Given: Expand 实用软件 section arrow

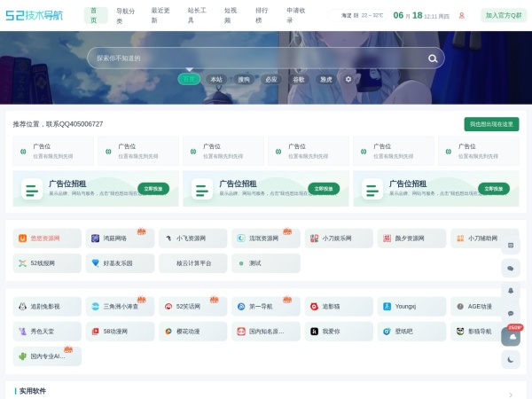Looking at the screenshot, I should click(x=511, y=395).
